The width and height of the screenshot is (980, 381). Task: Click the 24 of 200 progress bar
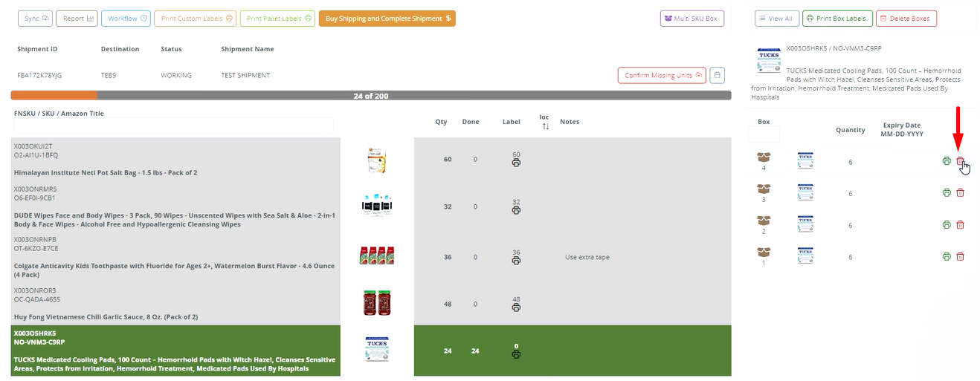pos(370,96)
